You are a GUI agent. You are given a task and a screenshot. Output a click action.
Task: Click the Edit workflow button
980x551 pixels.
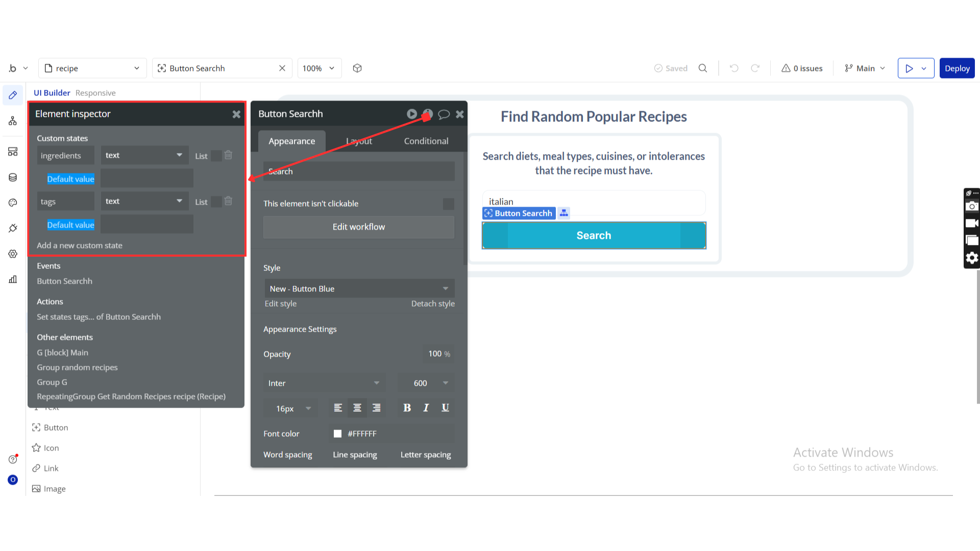coord(358,227)
